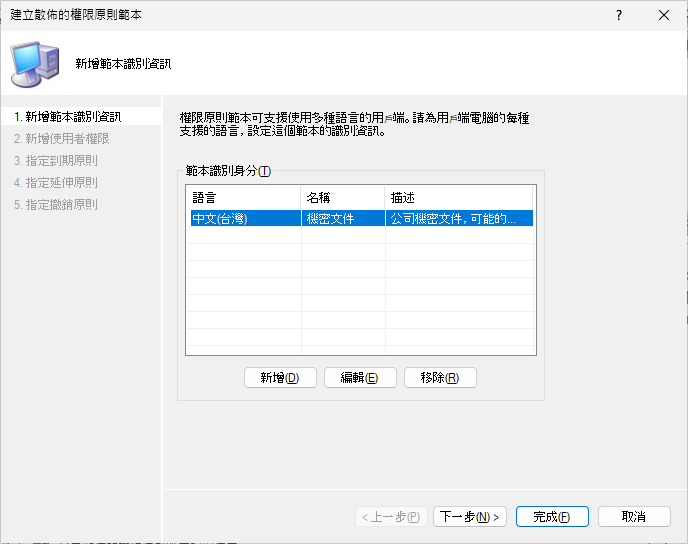Click the computer wizard icon
Image resolution: width=688 pixels, height=544 pixels.
pyautogui.click(x=35, y=64)
